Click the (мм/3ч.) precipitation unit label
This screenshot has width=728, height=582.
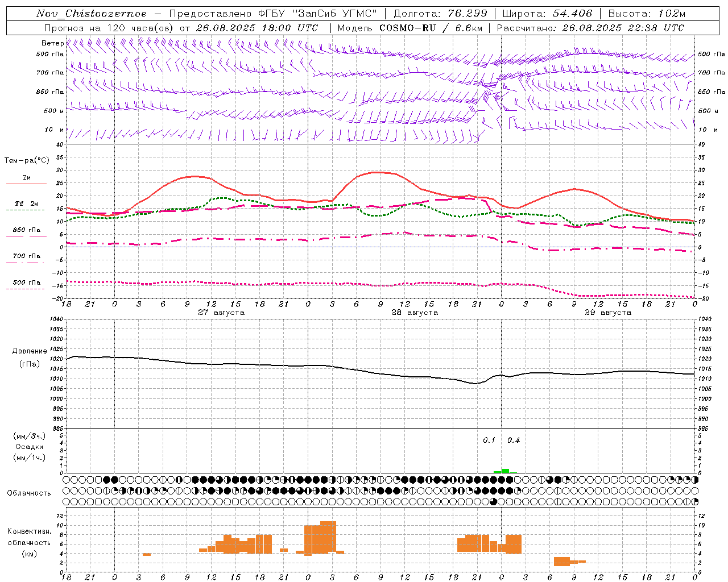tap(30, 436)
